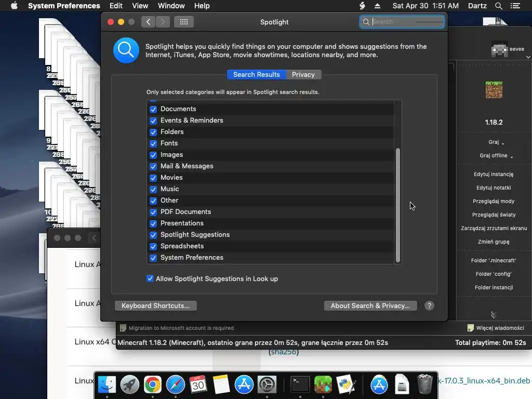Open System Preferences gear in Dock
The height and width of the screenshot is (399, 532).
(x=267, y=384)
